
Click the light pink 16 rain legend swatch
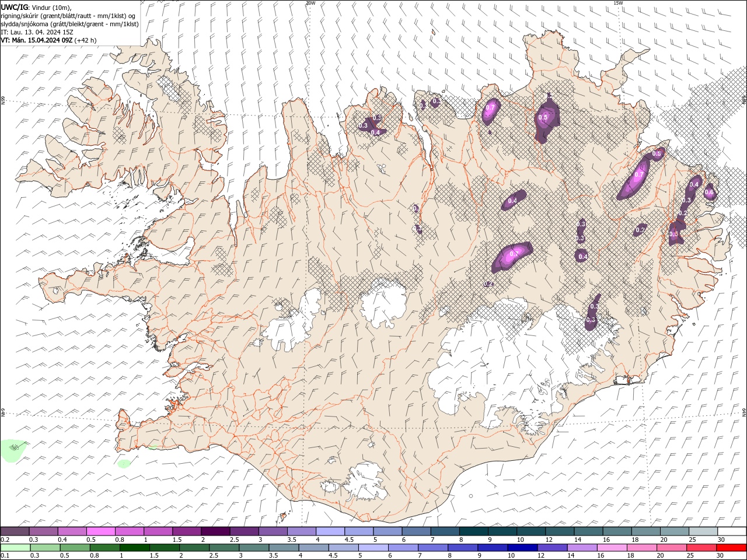click(x=612, y=548)
